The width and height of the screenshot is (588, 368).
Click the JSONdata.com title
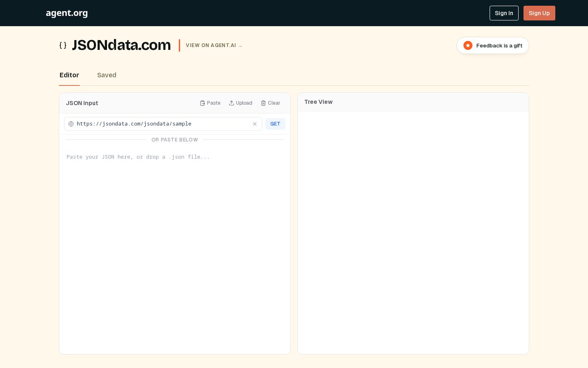pyautogui.click(x=121, y=45)
